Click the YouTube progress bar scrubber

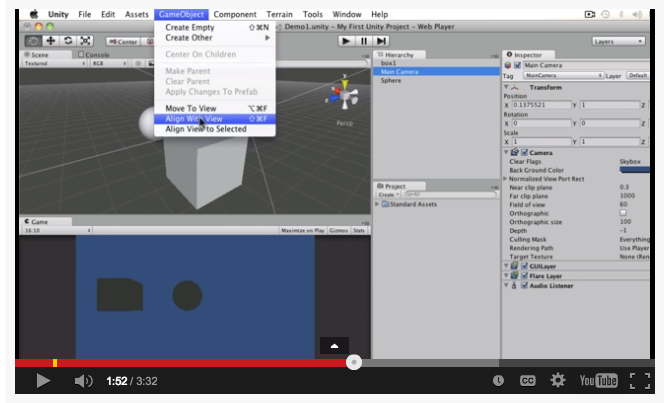(x=354, y=362)
